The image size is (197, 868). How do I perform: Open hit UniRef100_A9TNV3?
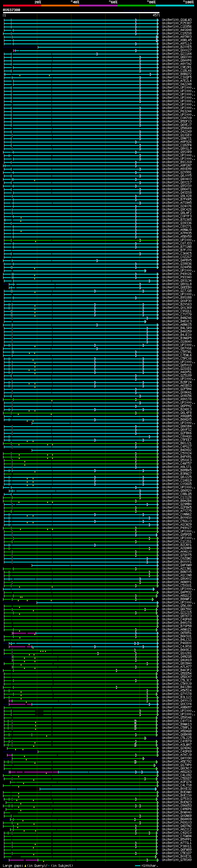[177, 37]
